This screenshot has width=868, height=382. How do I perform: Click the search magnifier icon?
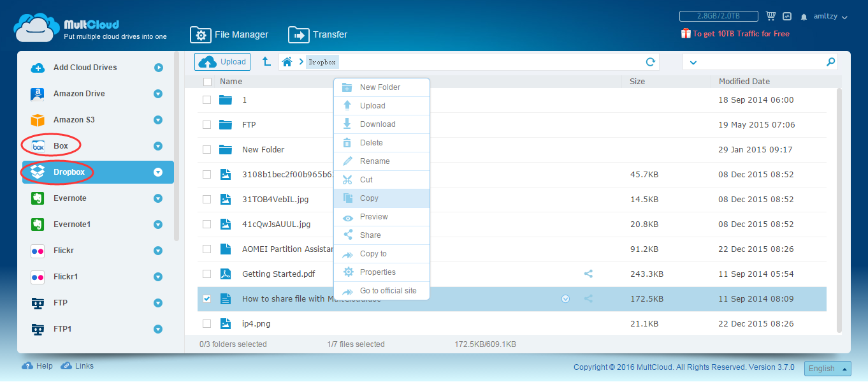click(830, 62)
